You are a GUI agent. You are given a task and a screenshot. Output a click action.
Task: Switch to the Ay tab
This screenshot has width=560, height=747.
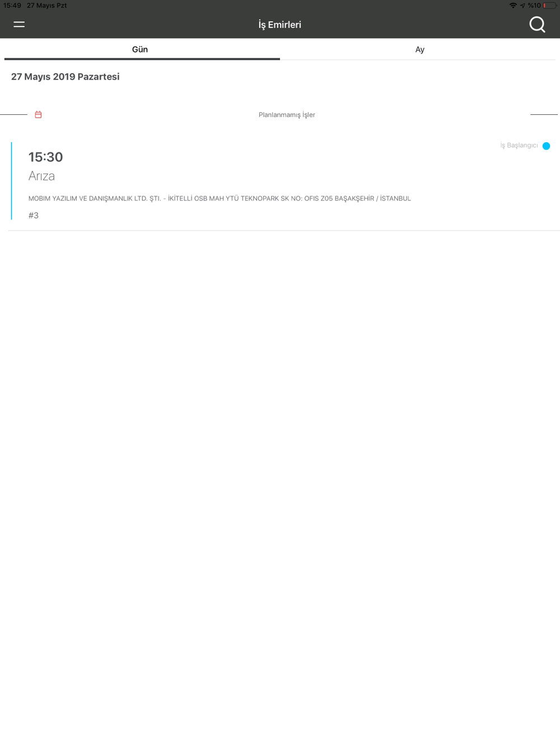[420, 49]
